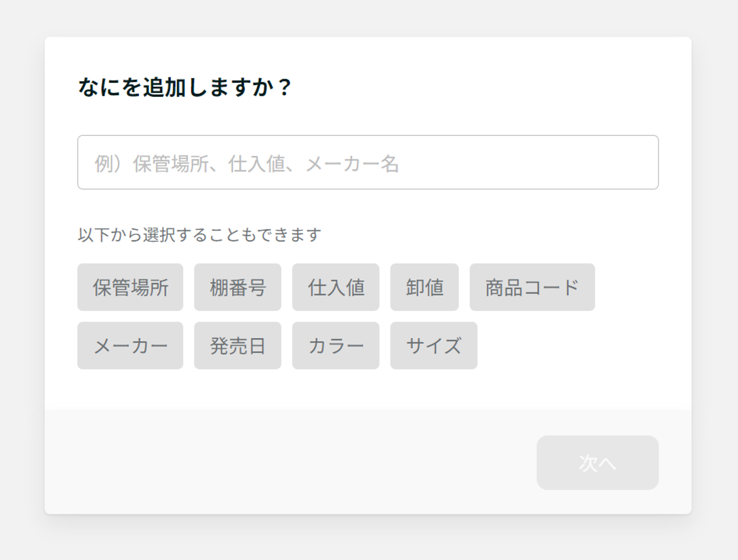Click the 以下から選択することもできます helper label
The image size is (738, 560).
tap(199, 235)
